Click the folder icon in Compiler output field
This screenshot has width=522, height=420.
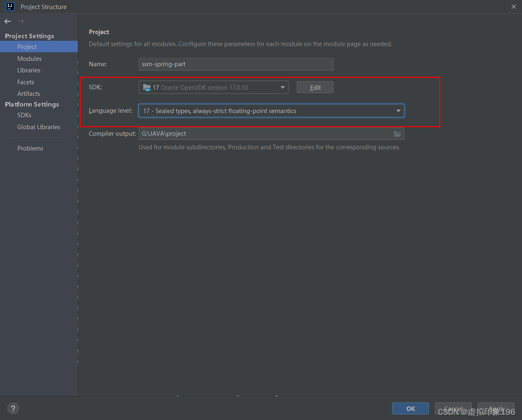click(x=397, y=134)
